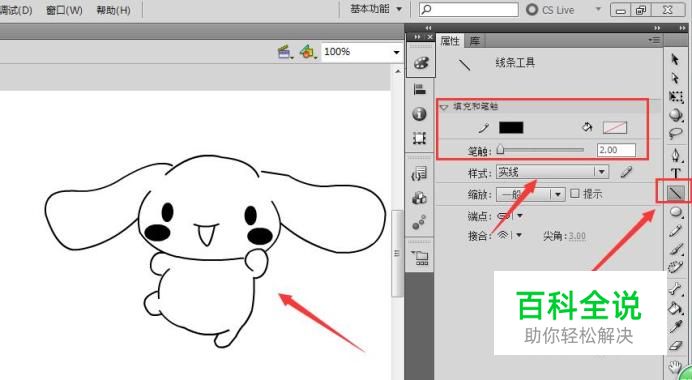The image size is (692, 380).
Task: Open the properties panel options menu
Action: (x=654, y=40)
